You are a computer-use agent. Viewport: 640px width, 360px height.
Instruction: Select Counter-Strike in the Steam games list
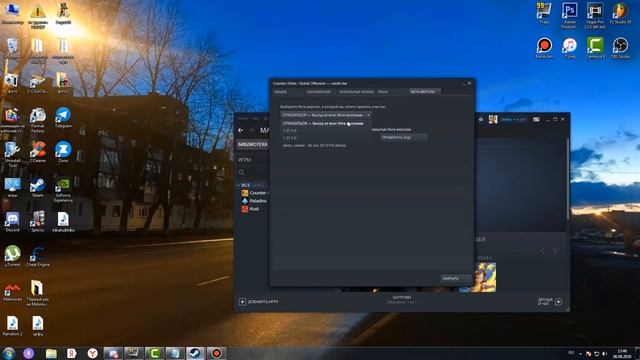[x=254, y=193]
